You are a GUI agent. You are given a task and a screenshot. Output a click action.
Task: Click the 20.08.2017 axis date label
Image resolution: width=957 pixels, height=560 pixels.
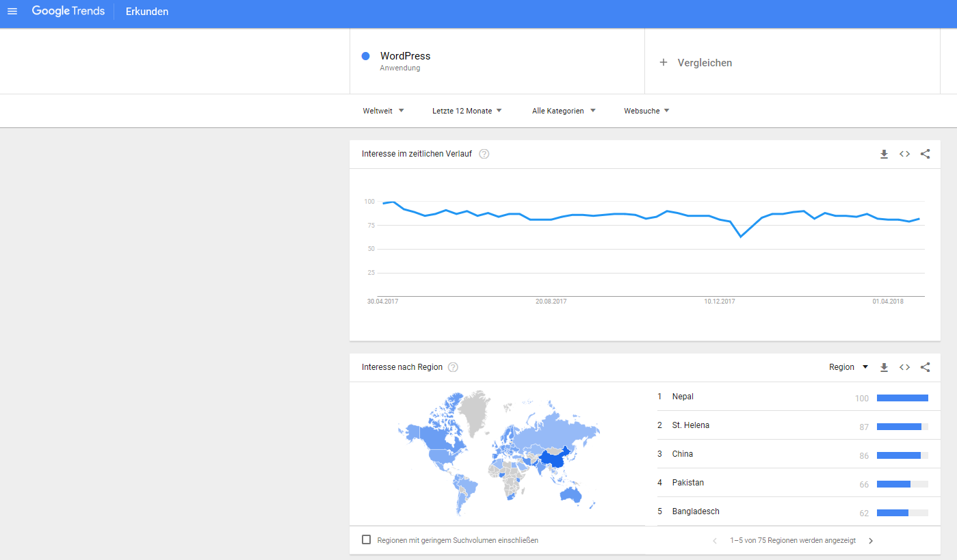click(551, 302)
